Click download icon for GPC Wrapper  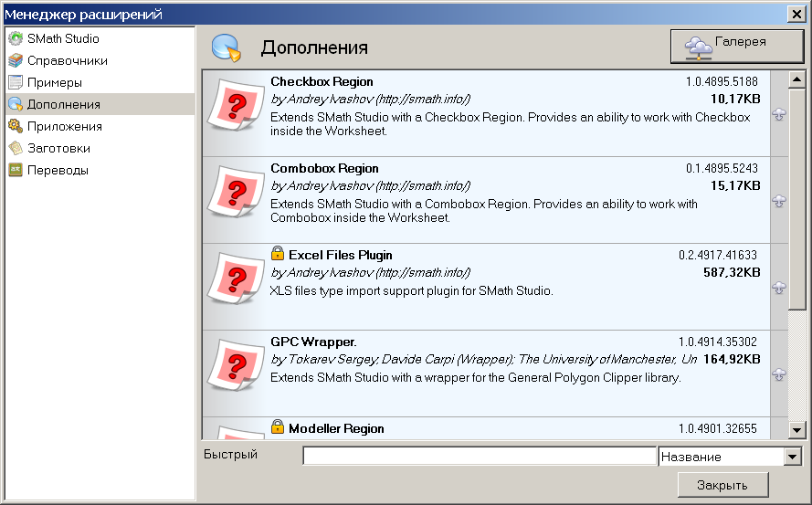(x=779, y=374)
